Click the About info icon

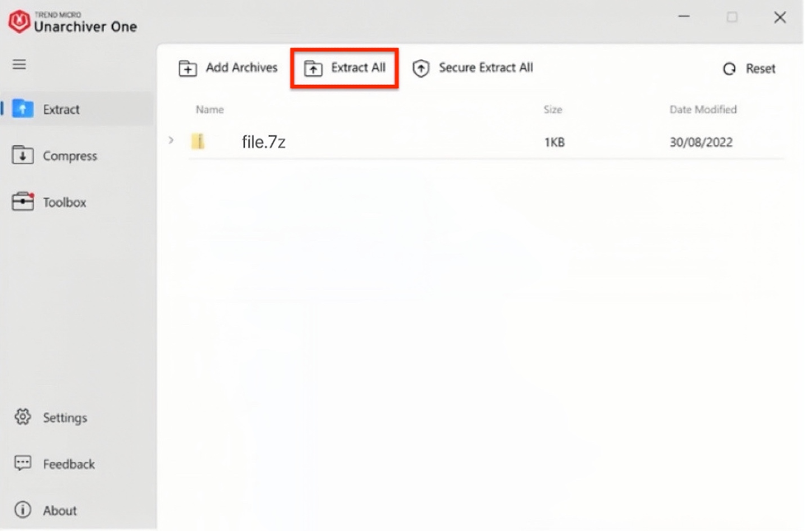tap(22, 510)
